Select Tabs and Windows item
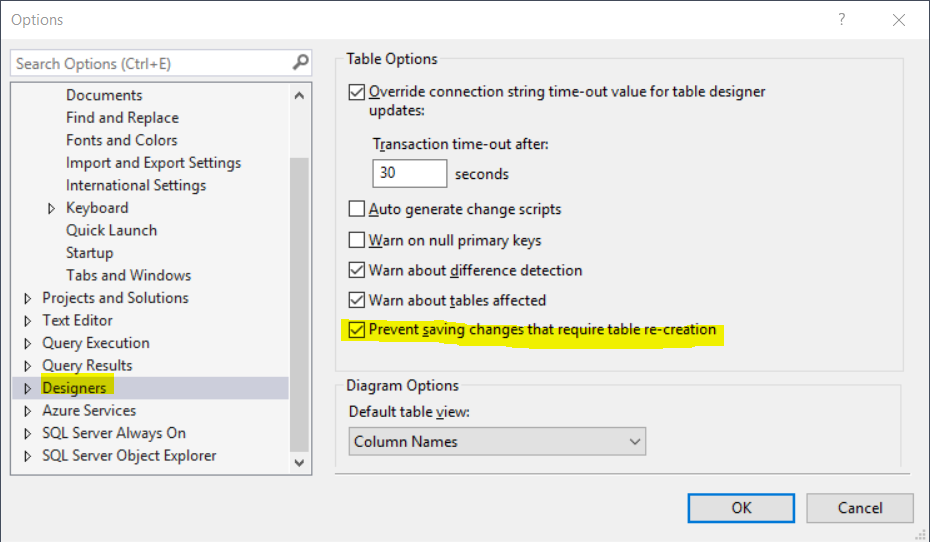930x542 pixels. [x=129, y=275]
